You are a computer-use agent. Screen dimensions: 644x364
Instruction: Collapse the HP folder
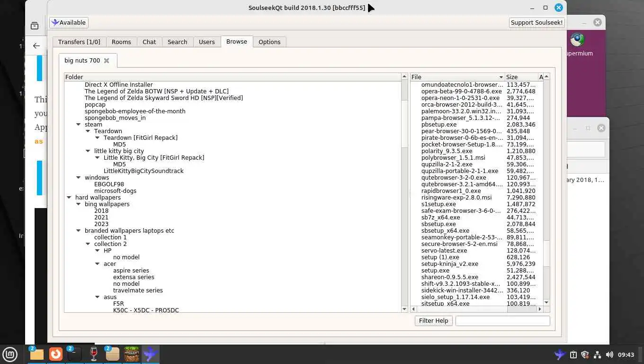(98, 251)
